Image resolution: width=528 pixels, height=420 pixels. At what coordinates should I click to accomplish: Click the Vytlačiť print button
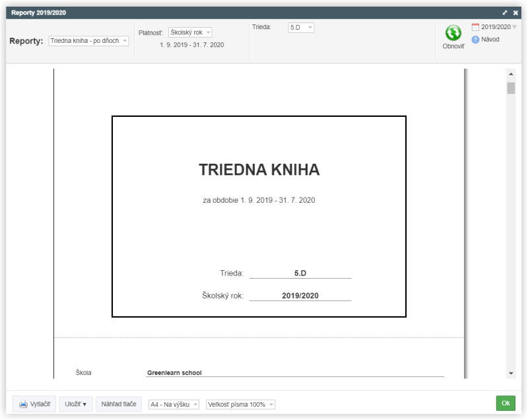[x=34, y=404]
